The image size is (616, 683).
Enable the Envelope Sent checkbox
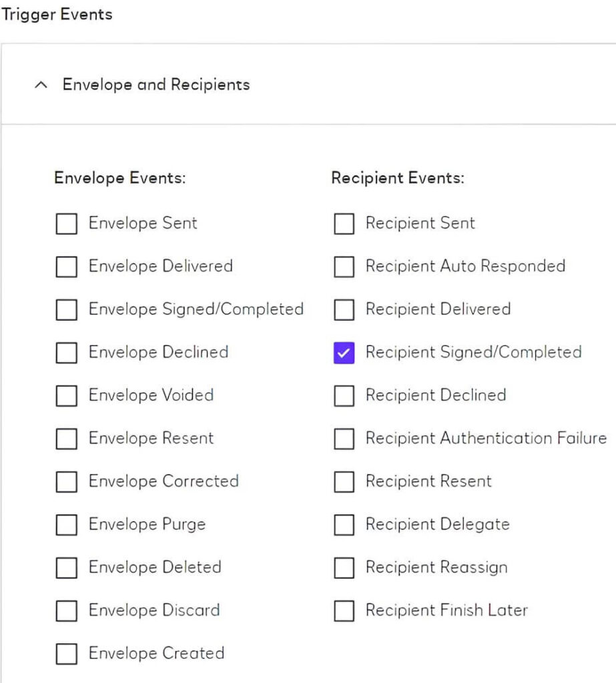66,223
